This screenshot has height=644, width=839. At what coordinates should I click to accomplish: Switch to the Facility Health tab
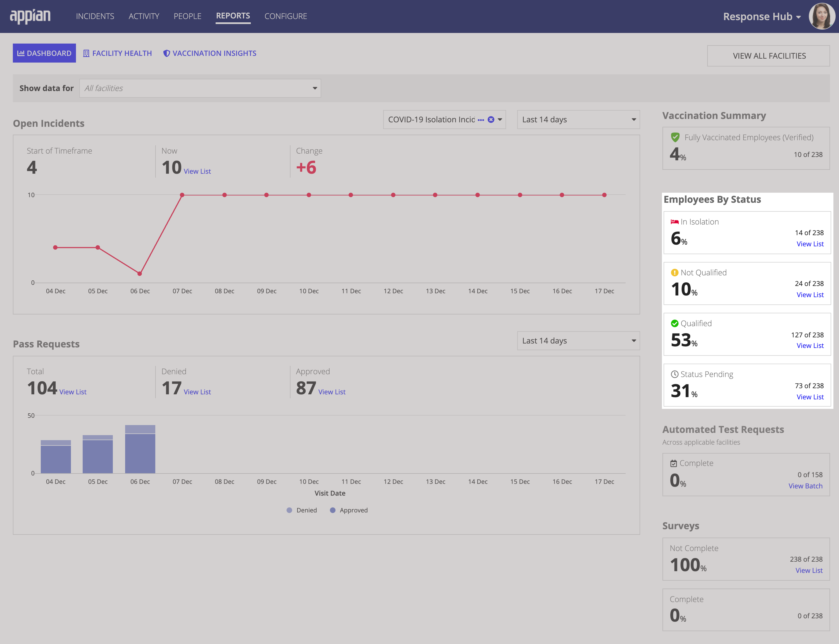click(x=117, y=53)
